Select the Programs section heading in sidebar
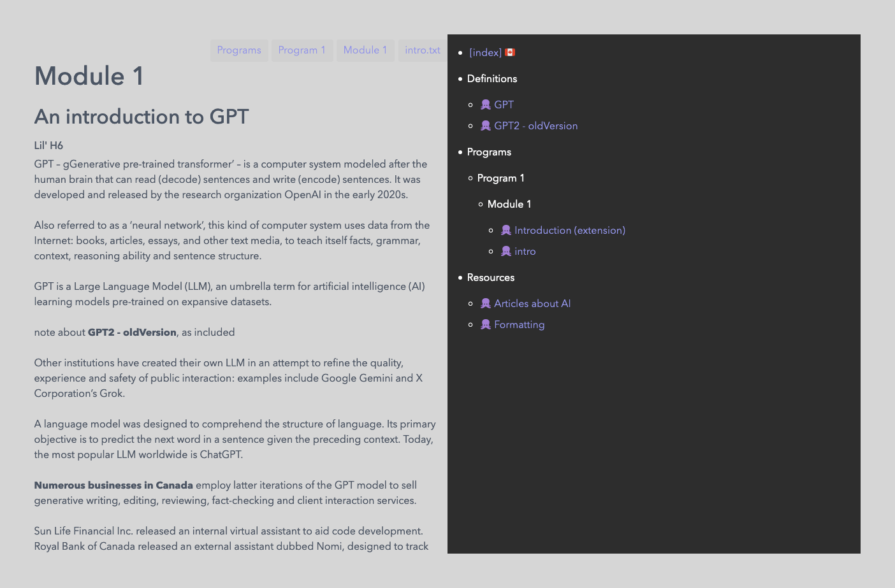Viewport: 895px width, 588px height. point(489,152)
